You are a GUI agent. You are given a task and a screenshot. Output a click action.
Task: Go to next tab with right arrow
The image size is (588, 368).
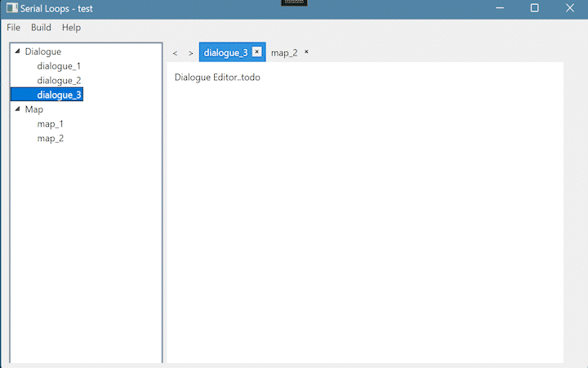191,53
